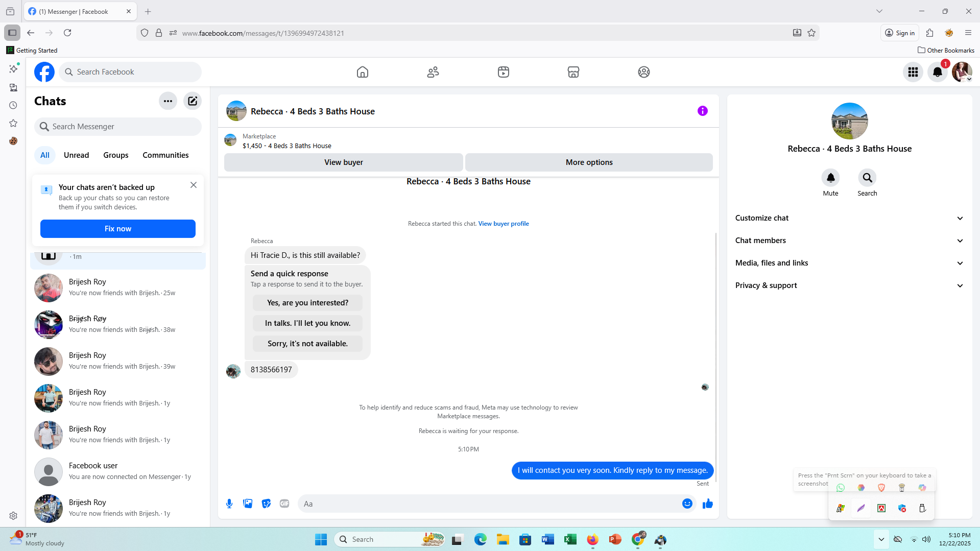This screenshot has width=980, height=551.
Task: Open browser extensions puzzle icon
Action: pyautogui.click(x=930, y=33)
